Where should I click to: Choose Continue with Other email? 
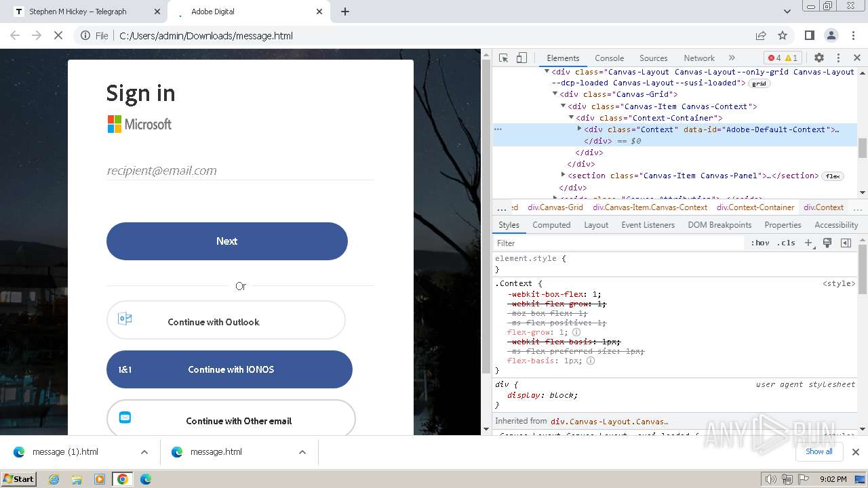click(x=231, y=419)
